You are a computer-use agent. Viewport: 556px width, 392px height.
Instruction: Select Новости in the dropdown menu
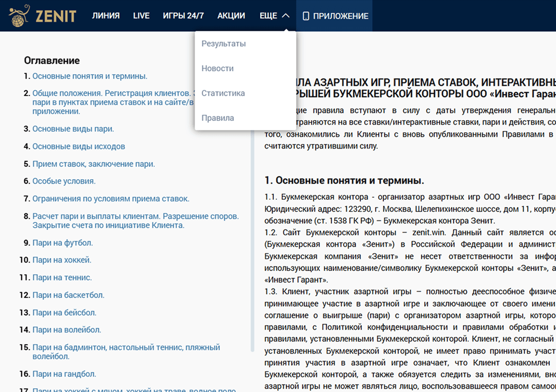click(218, 68)
